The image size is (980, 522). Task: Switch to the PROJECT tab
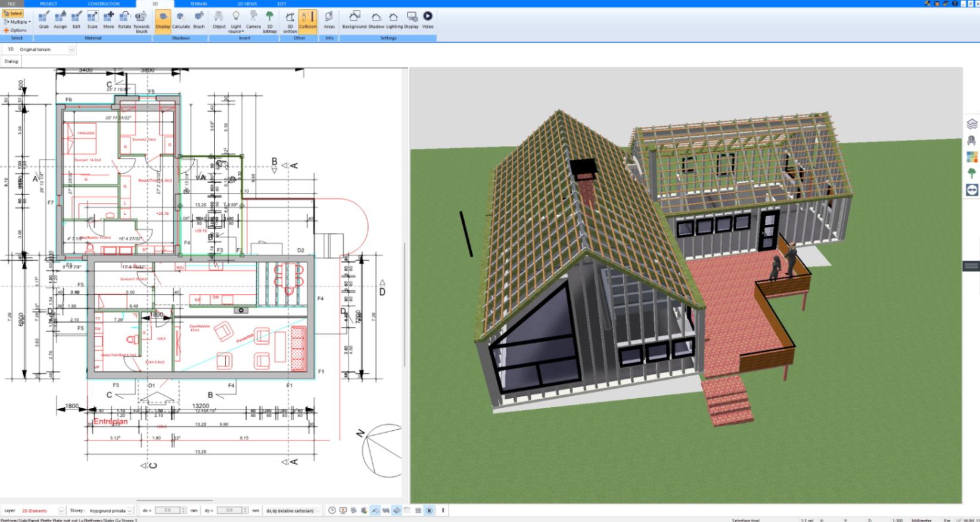[49, 4]
